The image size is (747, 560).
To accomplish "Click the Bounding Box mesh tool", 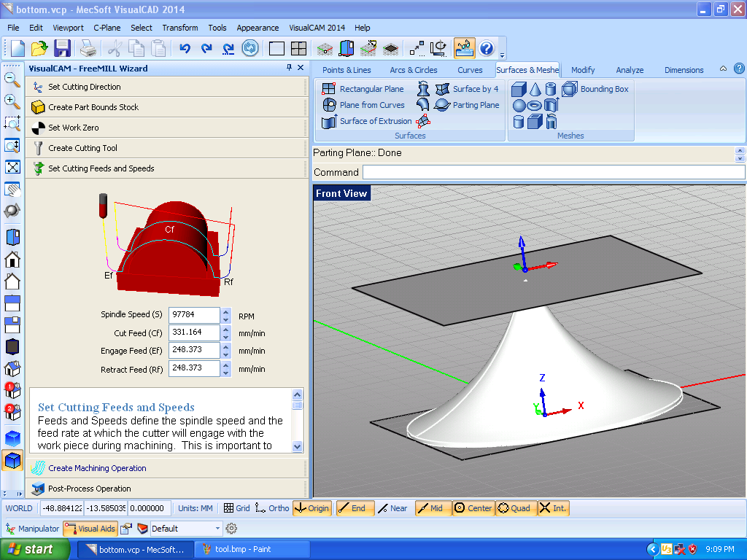I will [x=595, y=88].
